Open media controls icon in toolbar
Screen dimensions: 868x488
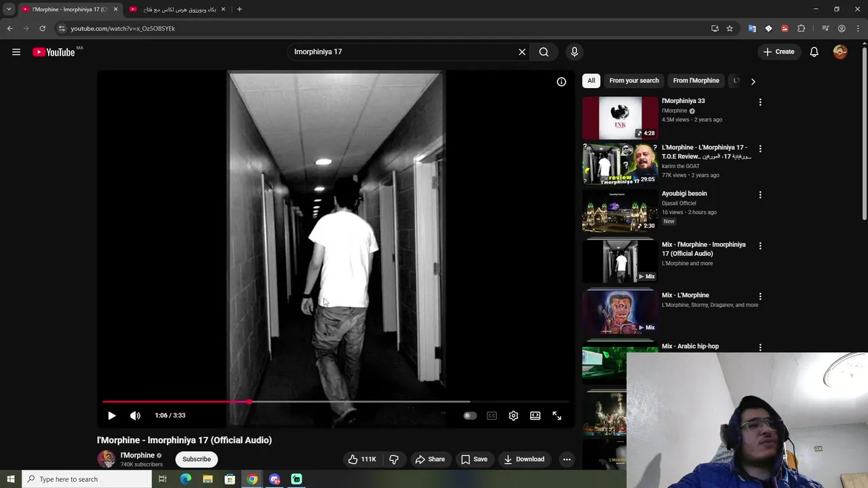coord(825,28)
